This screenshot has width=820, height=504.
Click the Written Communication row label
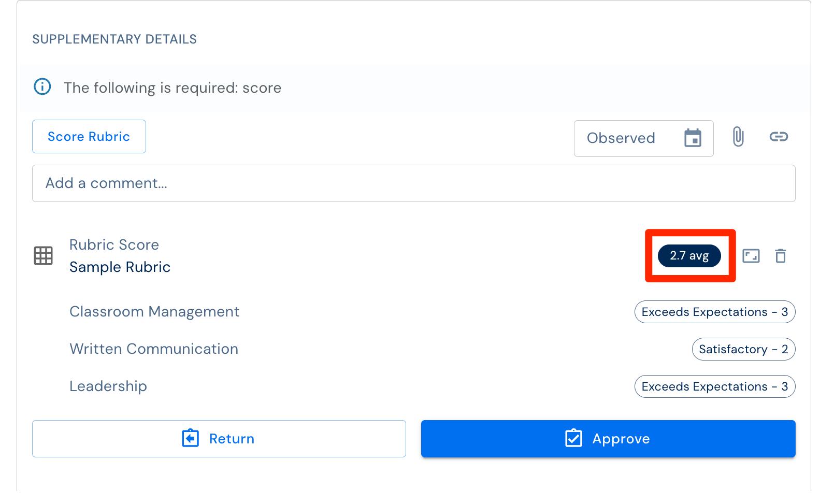click(x=154, y=349)
